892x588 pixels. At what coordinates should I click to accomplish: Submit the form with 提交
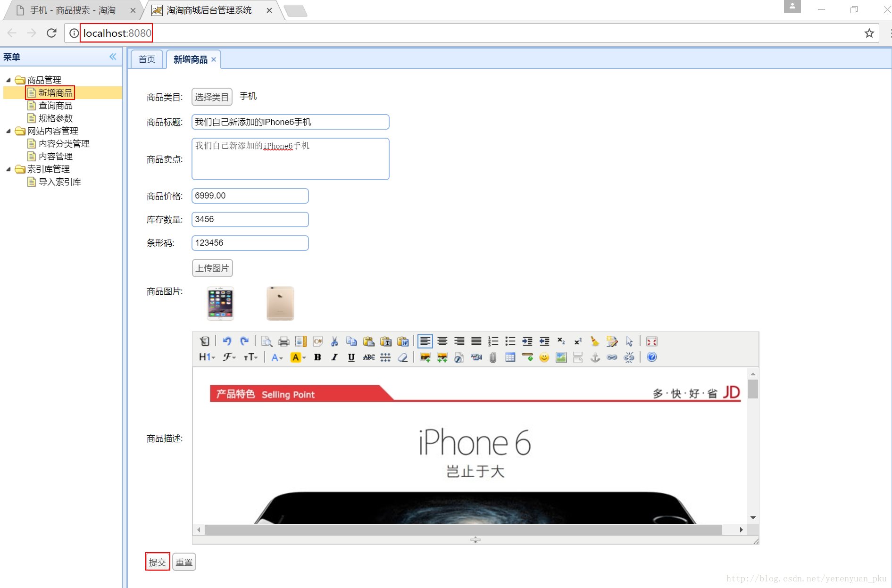(x=158, y=562)
